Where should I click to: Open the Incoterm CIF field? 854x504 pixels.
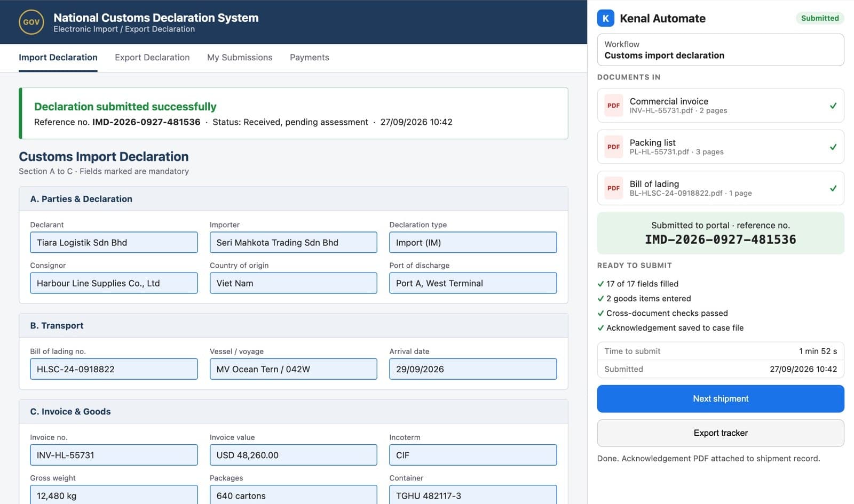(x=473, y=455)
